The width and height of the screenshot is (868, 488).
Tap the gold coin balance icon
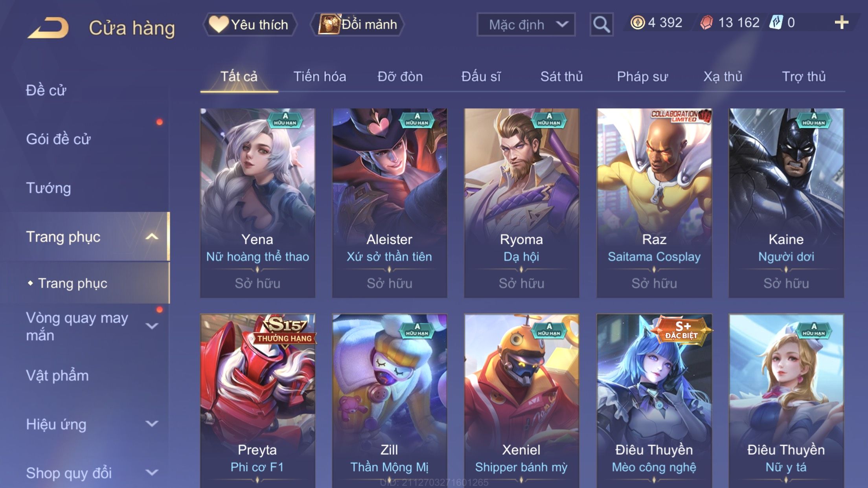(637, 22)
